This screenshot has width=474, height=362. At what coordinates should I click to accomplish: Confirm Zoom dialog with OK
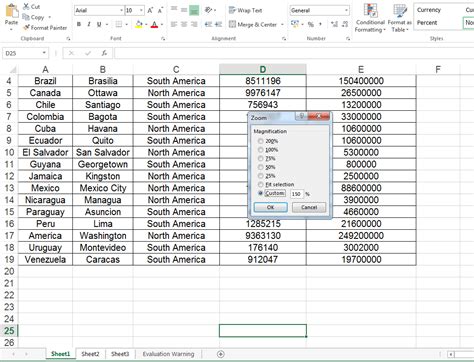[x=270, y=207]
